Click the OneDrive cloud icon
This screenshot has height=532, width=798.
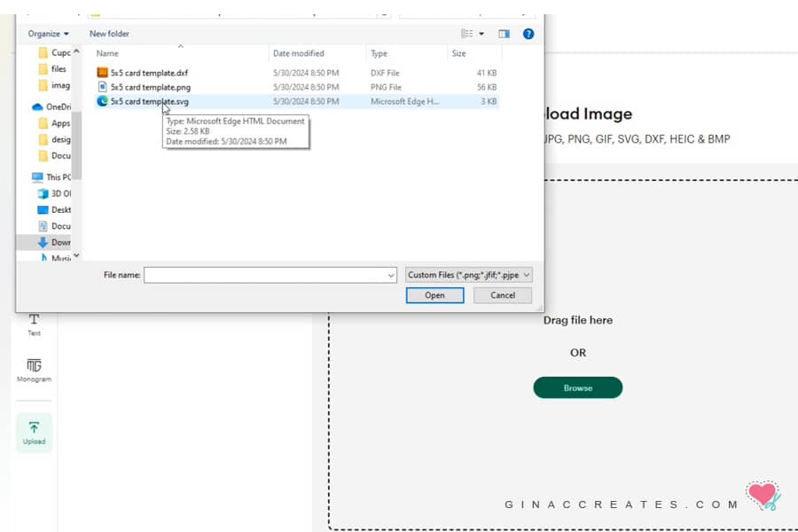click(x=37, y=107)
